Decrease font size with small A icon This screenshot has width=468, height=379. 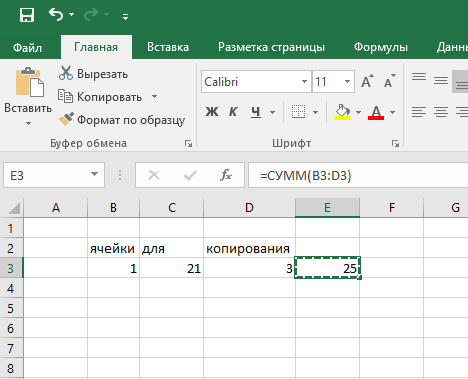click(x=389, y=81)
